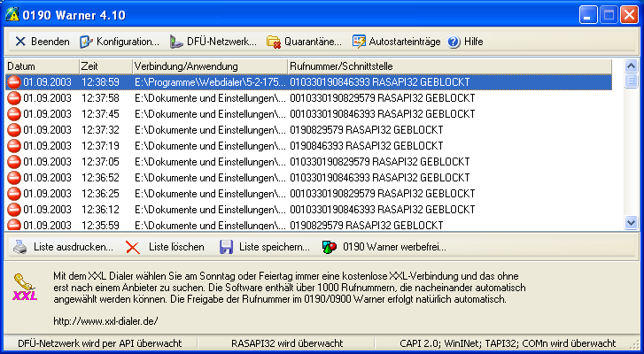Click the blocked icon on the 12:36:12 row

pos(14,209)
